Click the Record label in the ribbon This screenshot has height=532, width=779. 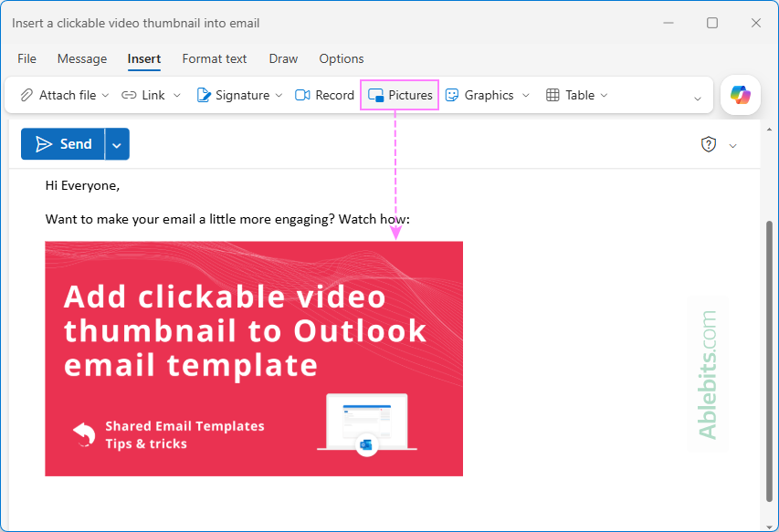[335, 95]
